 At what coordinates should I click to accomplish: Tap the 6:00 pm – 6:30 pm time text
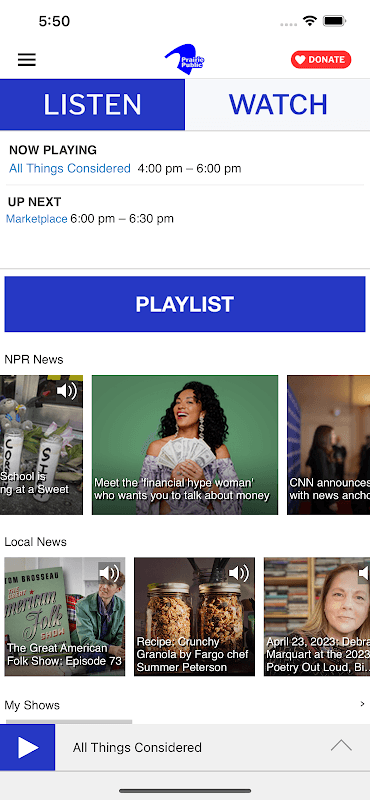pos(122,219)
